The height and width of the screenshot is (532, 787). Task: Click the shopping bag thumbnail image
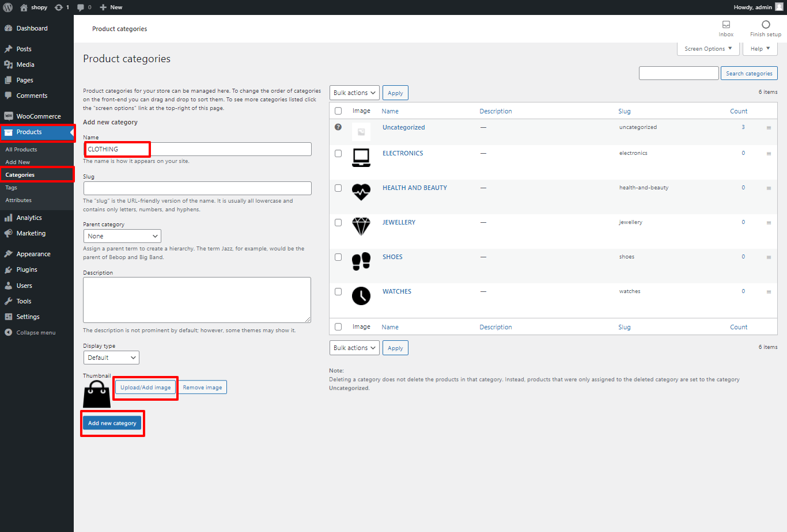coord(97,395)
